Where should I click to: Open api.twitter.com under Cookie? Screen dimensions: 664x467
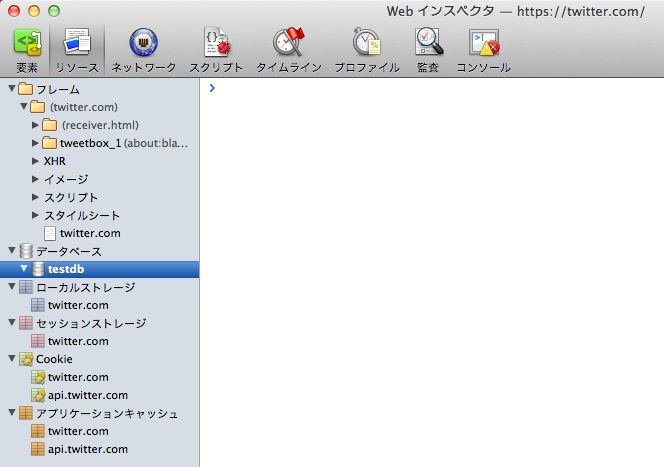(87, 395)
